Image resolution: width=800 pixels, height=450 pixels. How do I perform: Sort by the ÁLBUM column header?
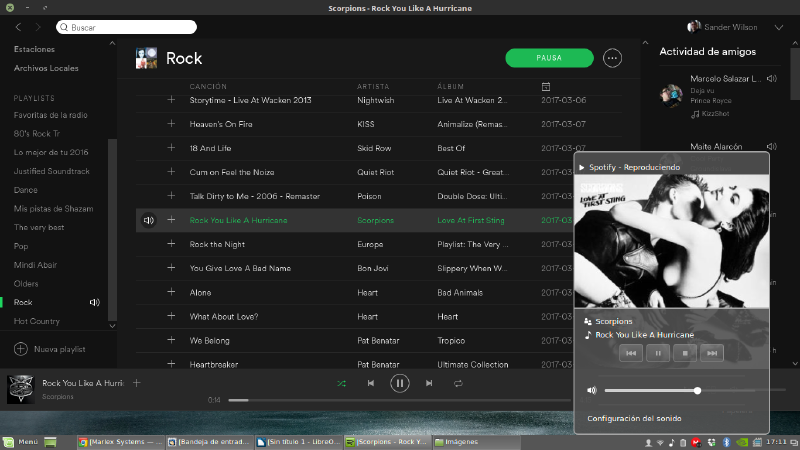coord(451,87)
